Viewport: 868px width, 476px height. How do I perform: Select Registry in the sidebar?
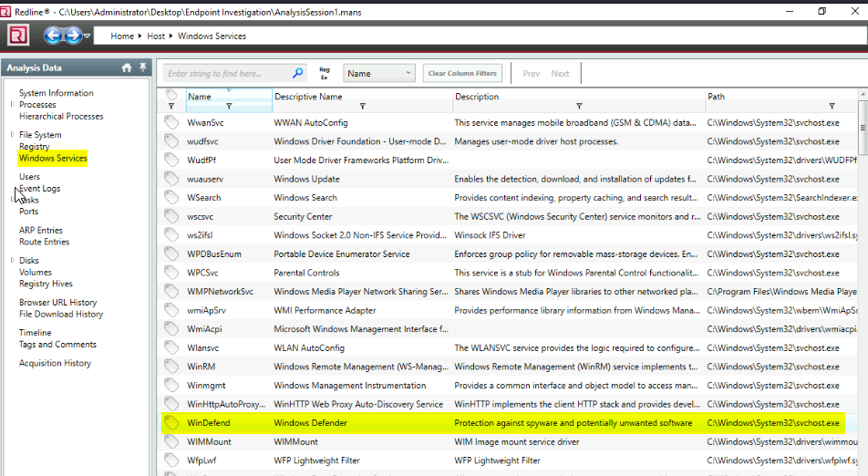[x=35, y=147]
